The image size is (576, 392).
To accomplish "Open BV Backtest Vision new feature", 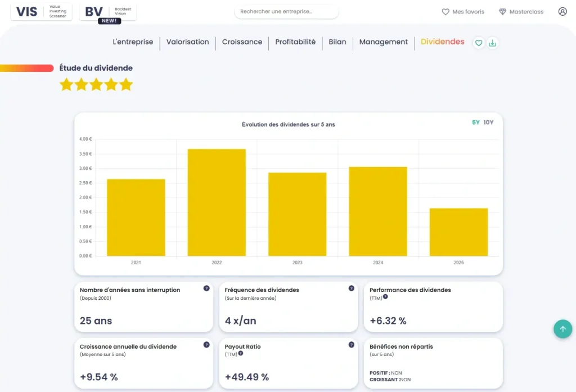I will [x=108, y=12].
